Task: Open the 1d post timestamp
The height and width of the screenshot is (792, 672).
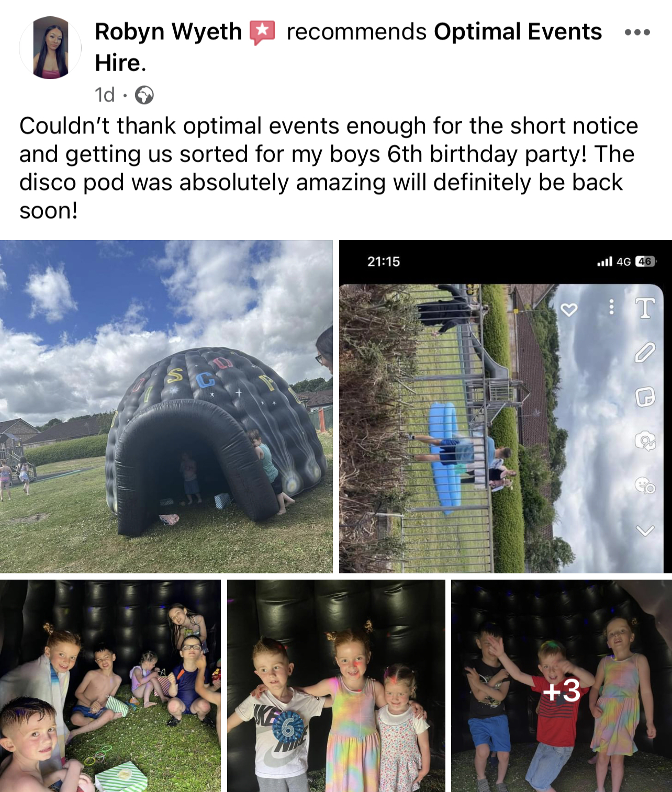Action: (105, 95)
